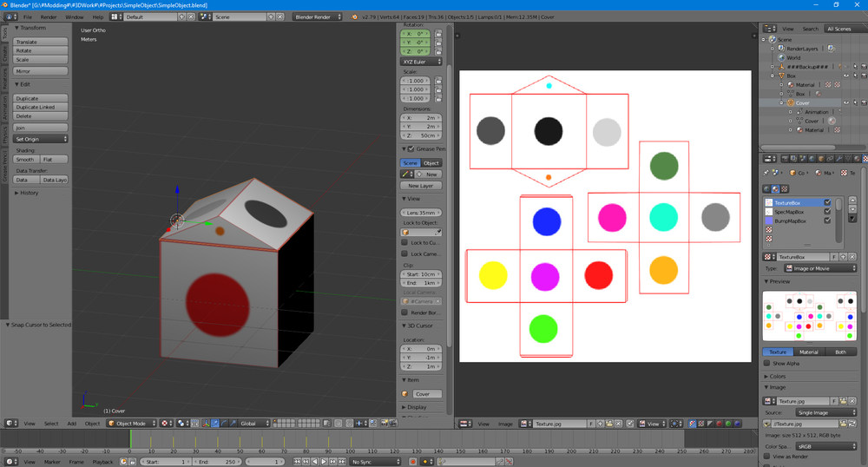Click the reload image icon beside filepath

(852, 424)
